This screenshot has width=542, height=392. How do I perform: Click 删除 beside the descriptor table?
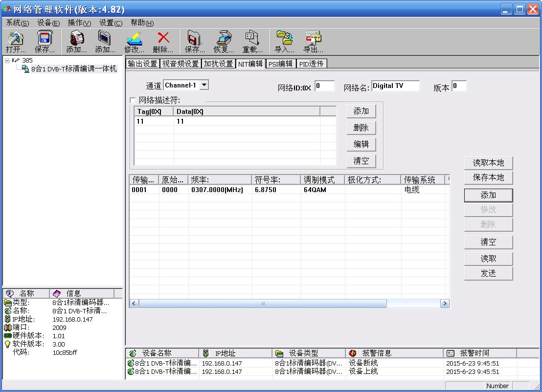point(361,128)
